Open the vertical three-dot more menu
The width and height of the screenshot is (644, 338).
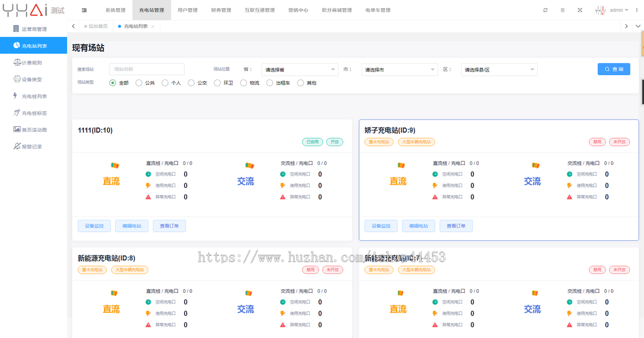637,10
